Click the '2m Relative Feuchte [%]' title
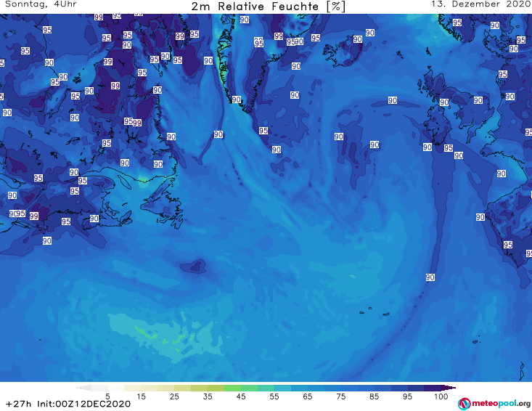 pos(269,7)
